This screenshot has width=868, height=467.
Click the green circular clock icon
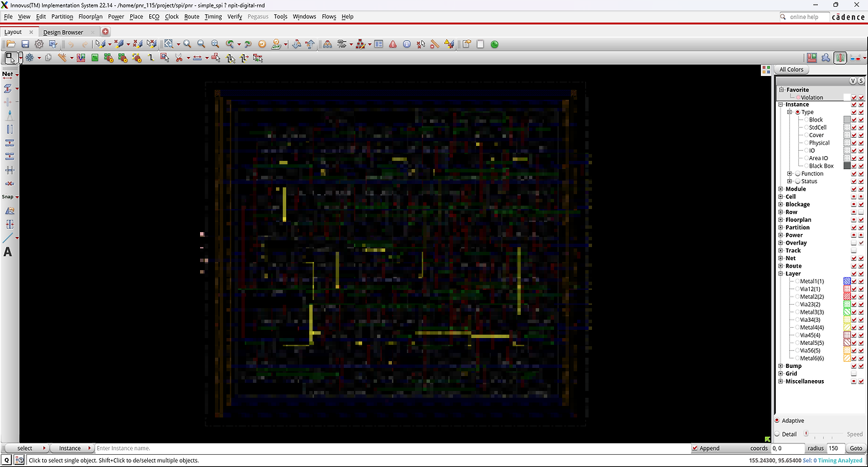pos(494,44)
